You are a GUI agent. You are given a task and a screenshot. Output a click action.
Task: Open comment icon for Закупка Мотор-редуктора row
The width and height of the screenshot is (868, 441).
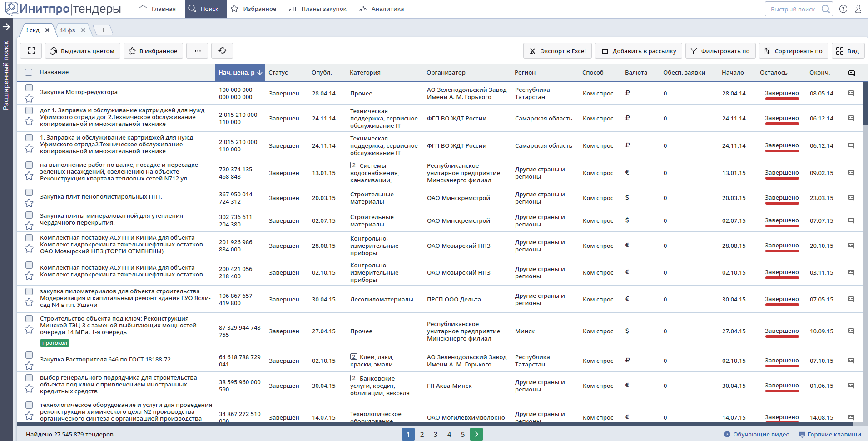click(851, 93)
